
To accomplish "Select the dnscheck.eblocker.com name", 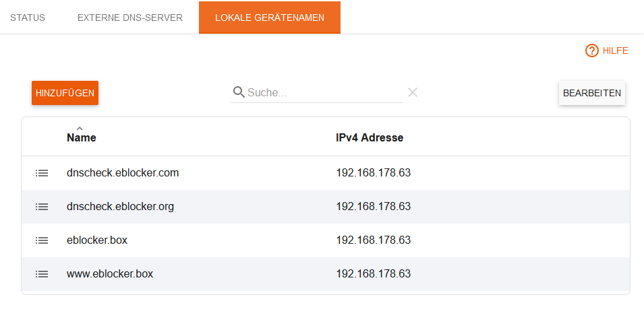I will pos(122,173).
